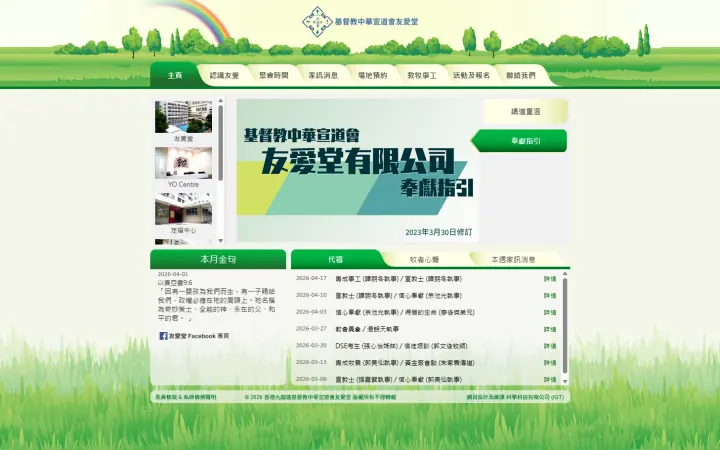Open the footer disclaimer and privacy statement link
This screenshot has height=450, width=720.
[186, 397]
